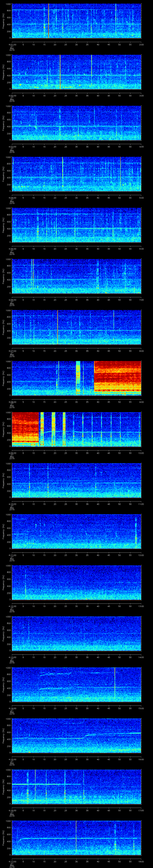The width and height of the screenshot is (153, 868).
Task: Select the '4:08:00' start time label
Action: pyautogui.click(x=12, y=402)
